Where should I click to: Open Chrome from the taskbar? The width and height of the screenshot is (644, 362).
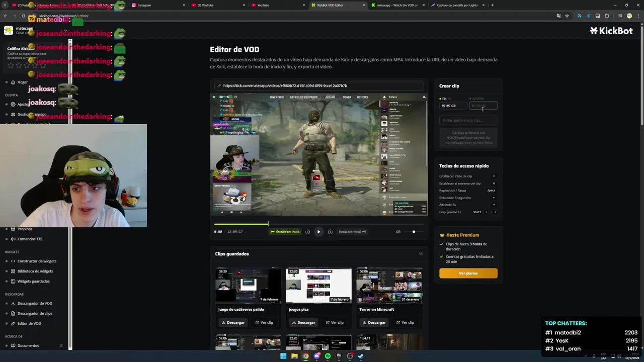coord(305,356)
